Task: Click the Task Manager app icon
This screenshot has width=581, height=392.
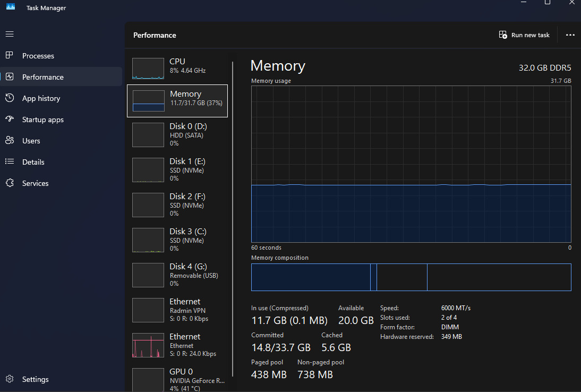Action: coord(11,7)
